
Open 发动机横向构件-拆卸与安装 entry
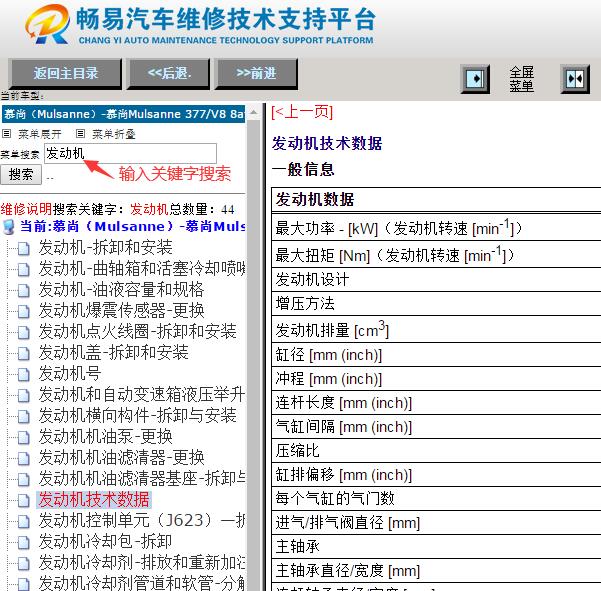click(x=137, y=415)
